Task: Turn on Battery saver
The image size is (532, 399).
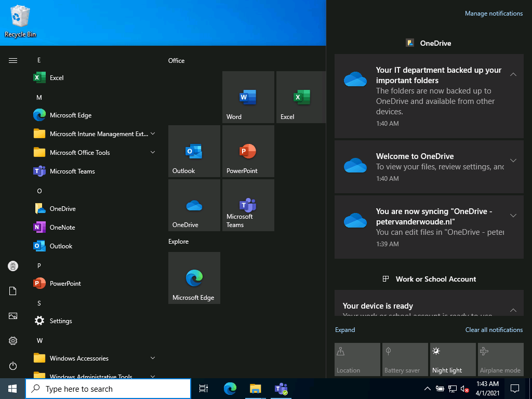Action: pos(405,359)
